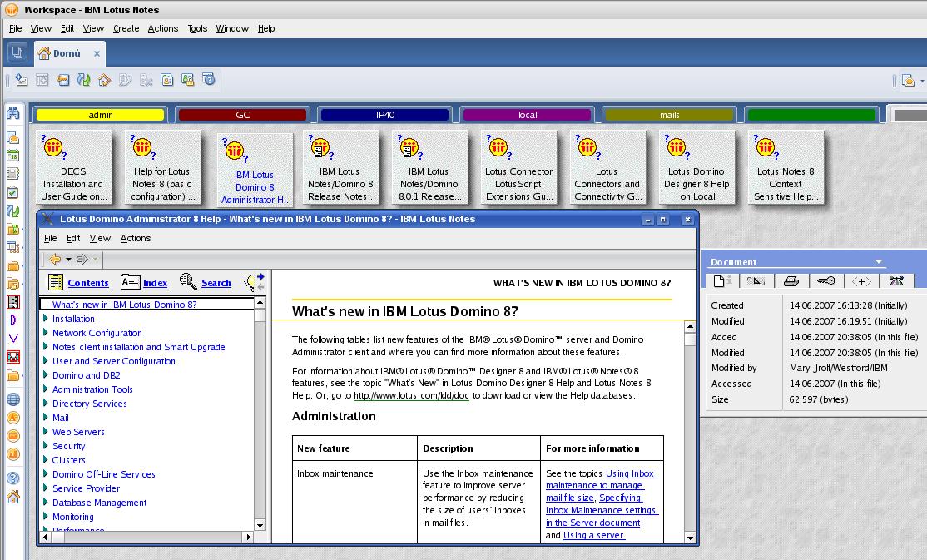Switch to the purple local workspace tab

pos(528,115)
